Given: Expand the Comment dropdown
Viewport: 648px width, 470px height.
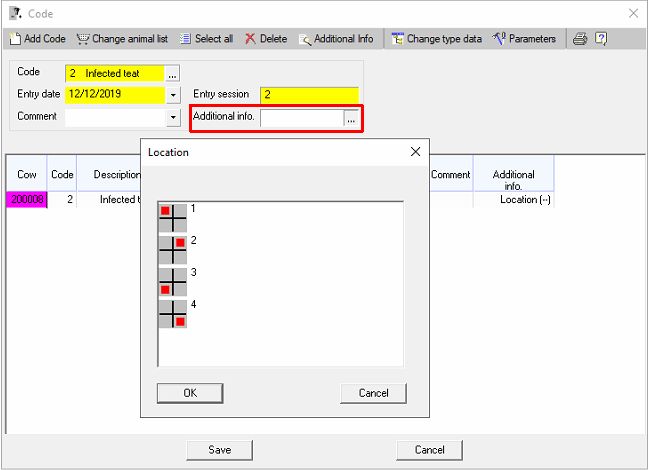Looking at the screenshot, I should coord(173,117).
